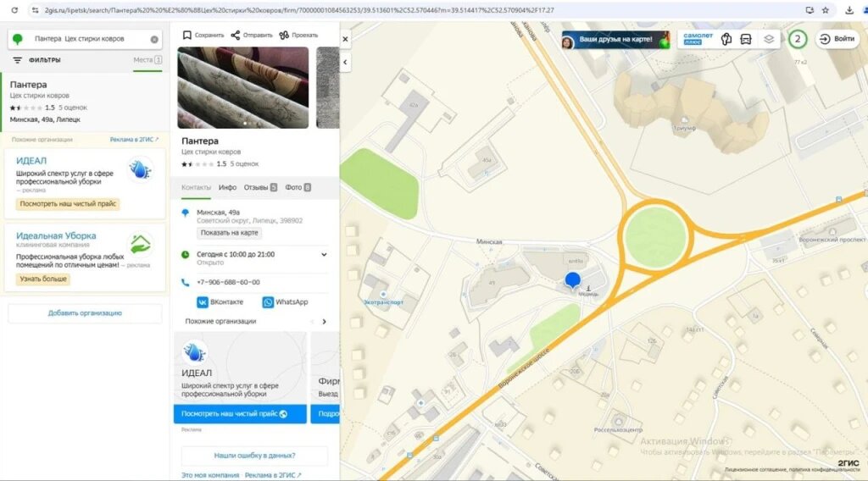Click the Показать на карте button
This screenshot has width=868, height=481.
click(x=229, y=233)
